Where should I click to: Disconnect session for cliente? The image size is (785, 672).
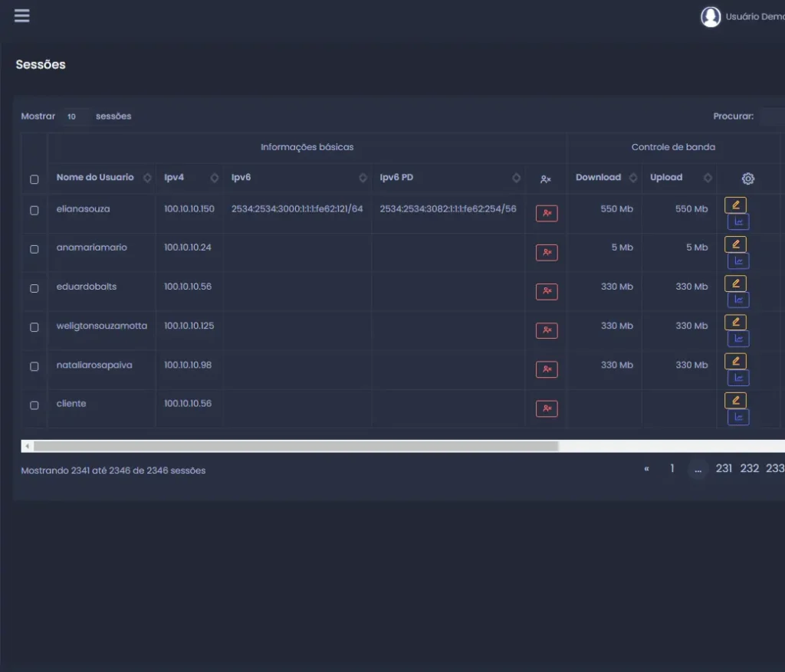pos(547,408)
